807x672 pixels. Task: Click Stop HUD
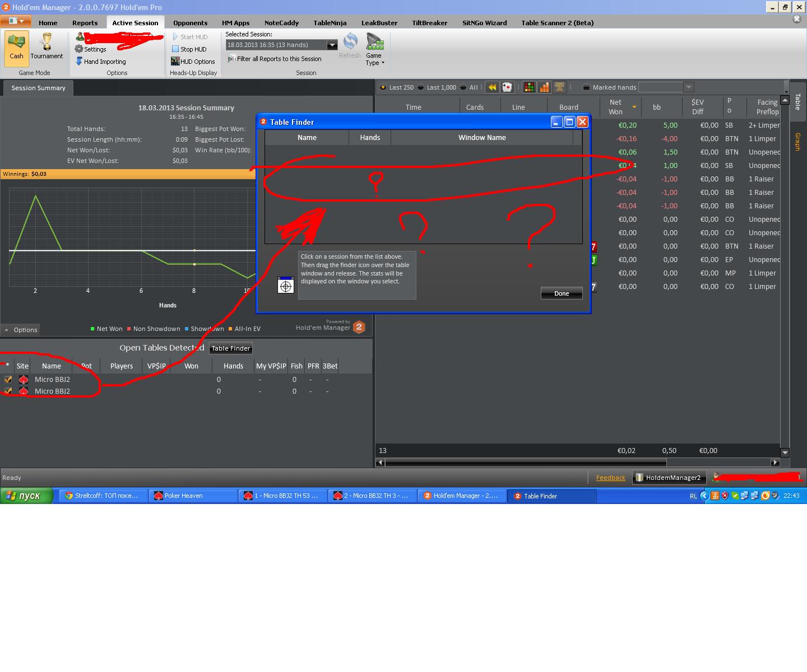(x=189, y=49)
